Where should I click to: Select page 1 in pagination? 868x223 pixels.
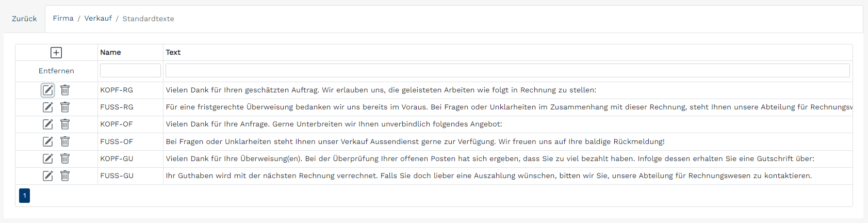(x=24, y=196)
